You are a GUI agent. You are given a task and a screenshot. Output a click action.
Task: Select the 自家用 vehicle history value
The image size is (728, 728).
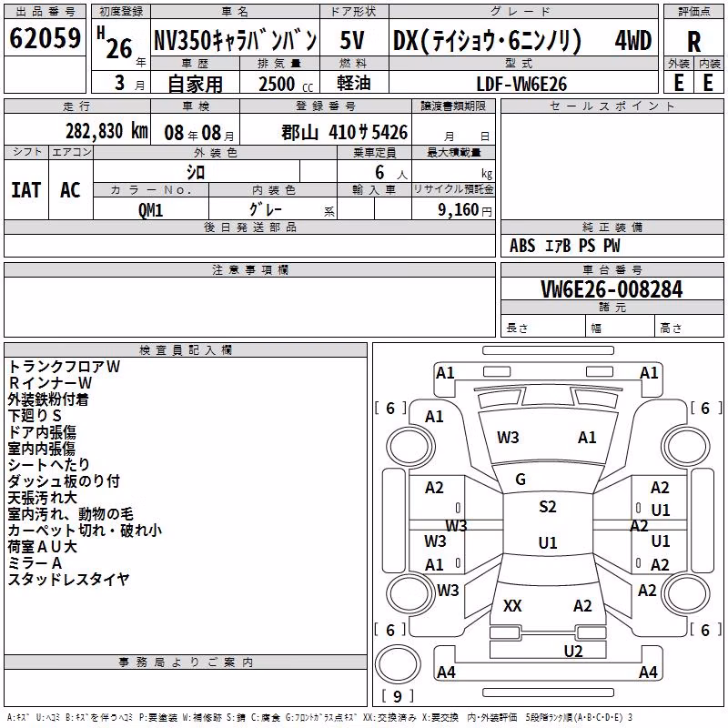coord(195,84)
